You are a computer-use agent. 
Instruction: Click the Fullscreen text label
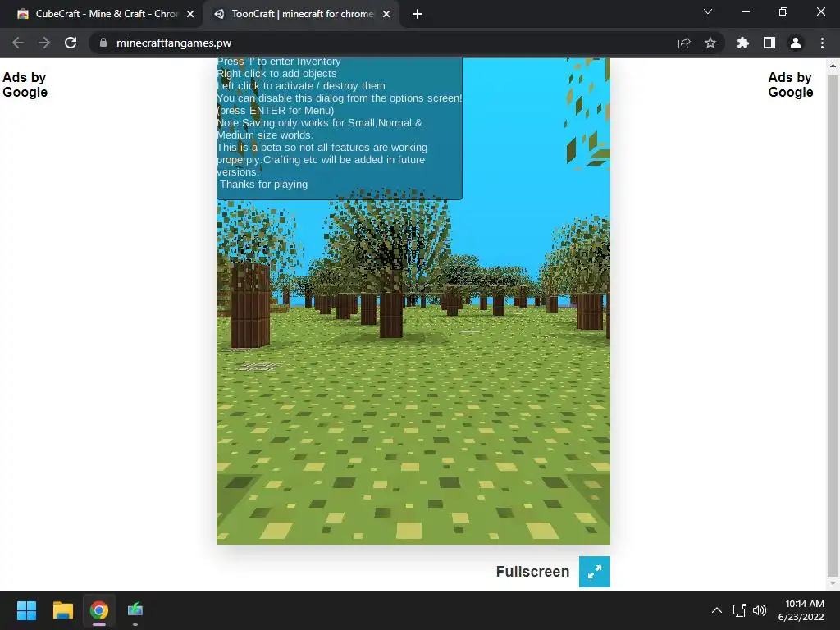pyautogui.click(x=532, y=572)
